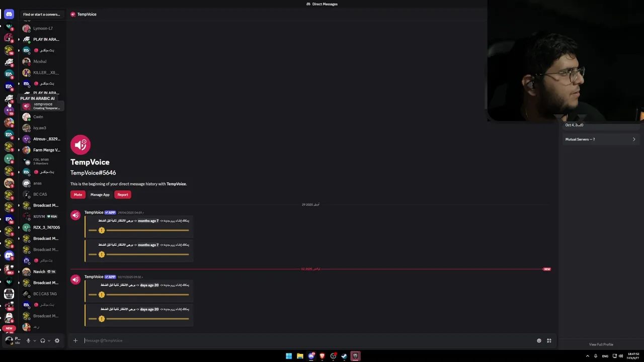
Task: Open DM with Atreus-_8329
Action: (x=42, y=139)
